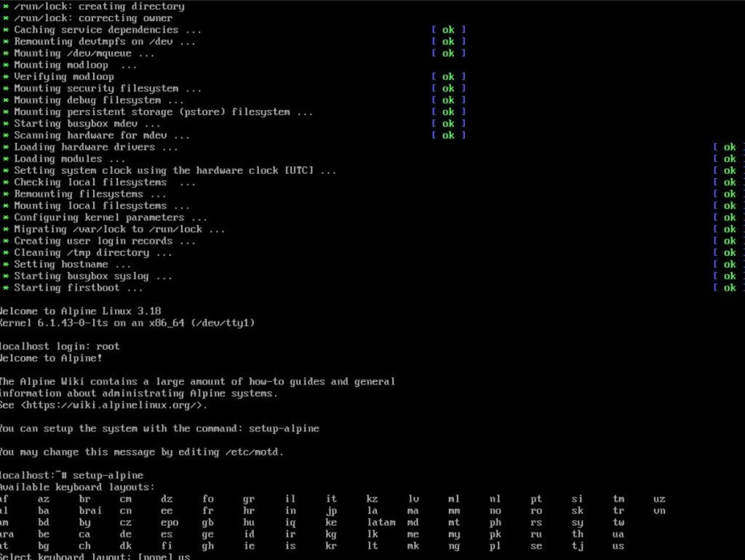
Task: Click the ok status for Starting firstboot
Action: click(729, 287)
